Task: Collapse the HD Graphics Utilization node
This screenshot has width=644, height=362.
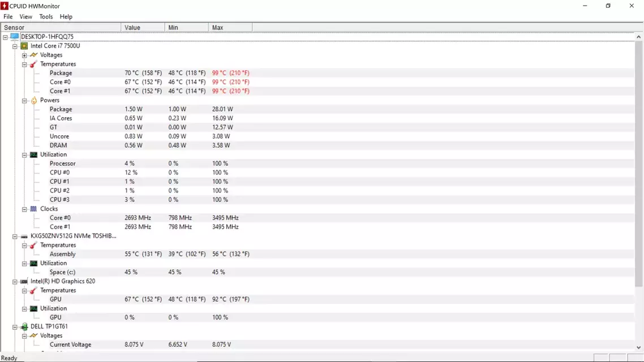Action: click(24, 309)
